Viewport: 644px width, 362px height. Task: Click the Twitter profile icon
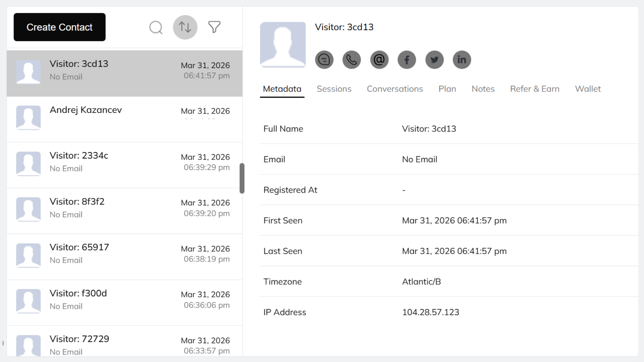point(434,60)
